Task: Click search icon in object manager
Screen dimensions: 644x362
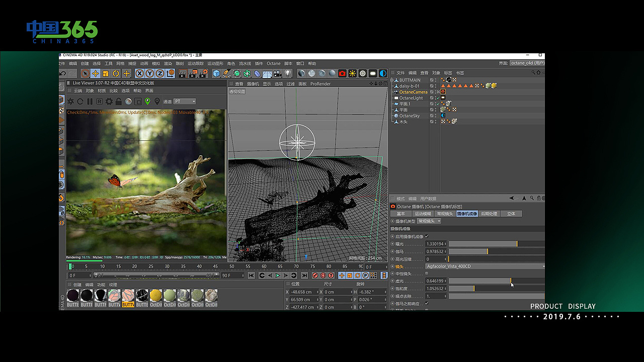Action: coord(533,72)
